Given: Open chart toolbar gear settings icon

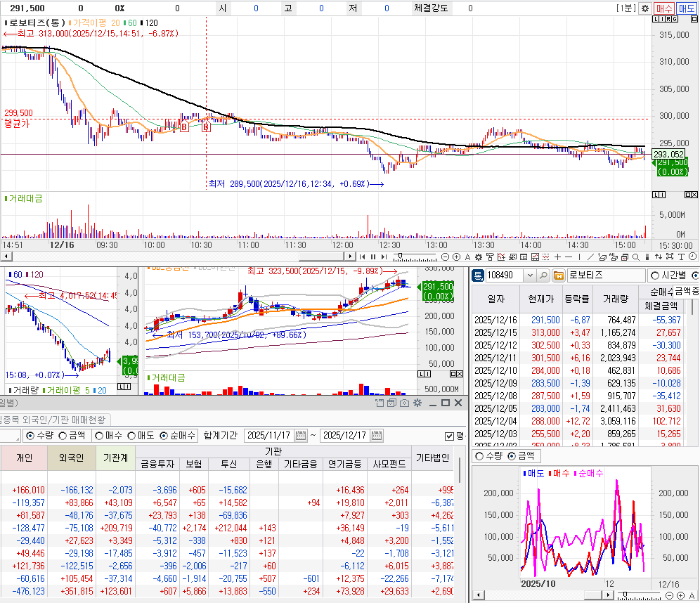Looking at the screenshot, I should [x=478, y=257].
